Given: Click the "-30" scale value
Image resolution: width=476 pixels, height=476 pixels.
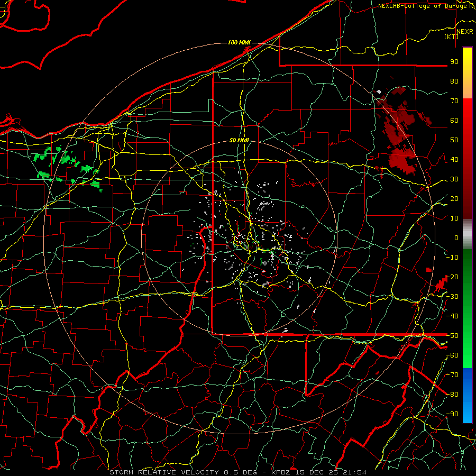Looking at the screenshot, I should point(452,297).
